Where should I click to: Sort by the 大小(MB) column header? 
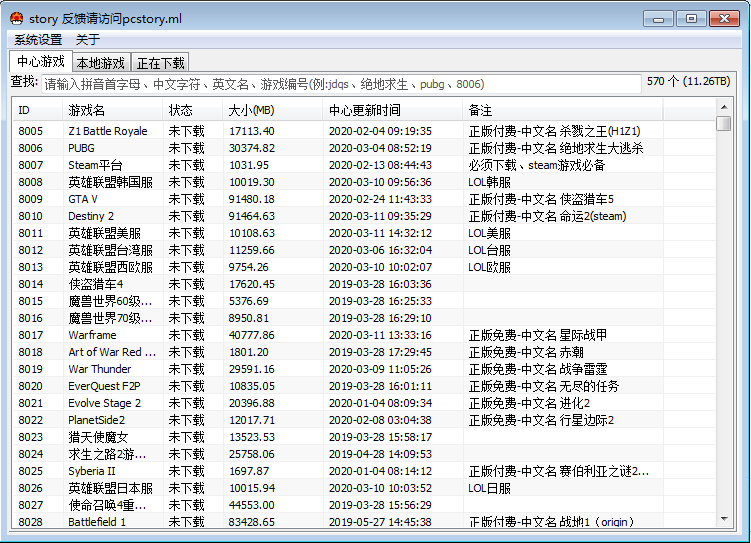click(x=273, y=111)
